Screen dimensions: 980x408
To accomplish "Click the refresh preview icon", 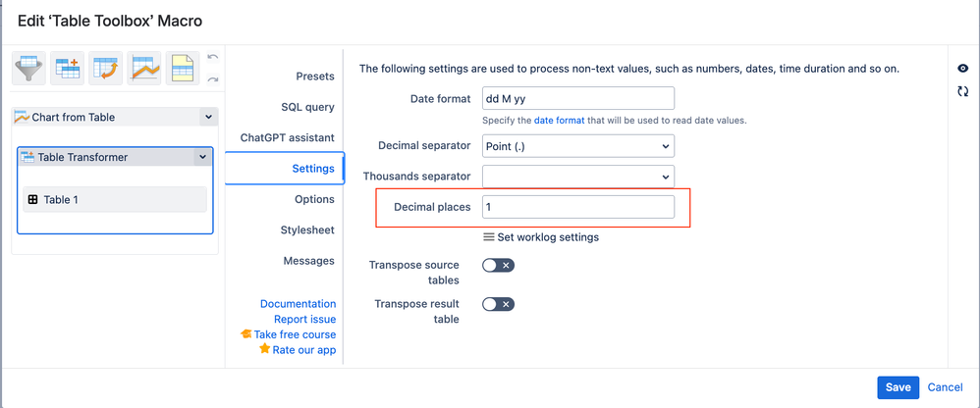I will tap(963, 91).
